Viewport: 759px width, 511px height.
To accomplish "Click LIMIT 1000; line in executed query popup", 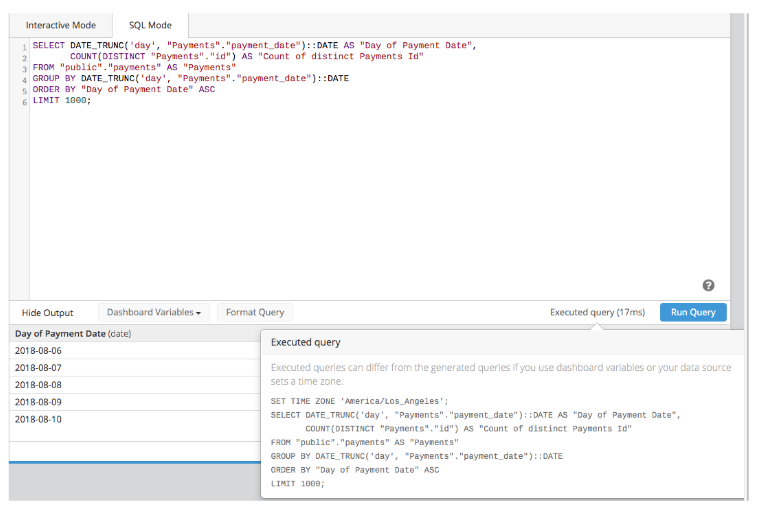I will coord(298,483).
